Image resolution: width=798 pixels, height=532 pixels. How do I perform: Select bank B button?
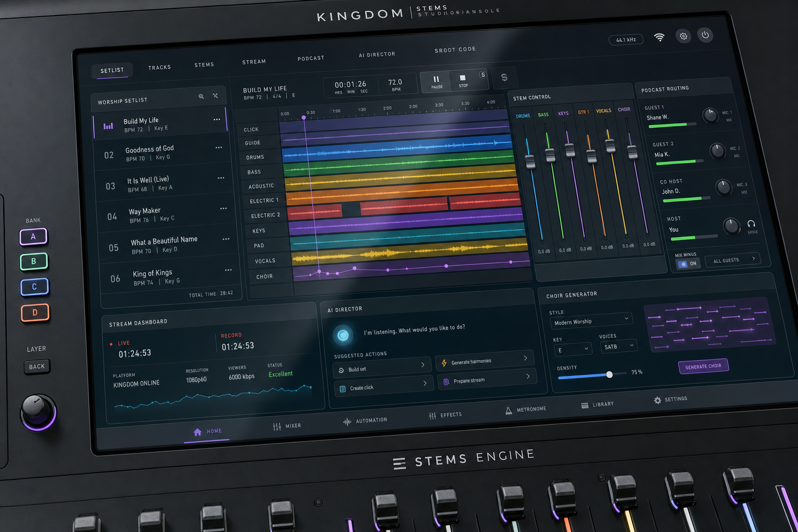click(x=34, y=261)
